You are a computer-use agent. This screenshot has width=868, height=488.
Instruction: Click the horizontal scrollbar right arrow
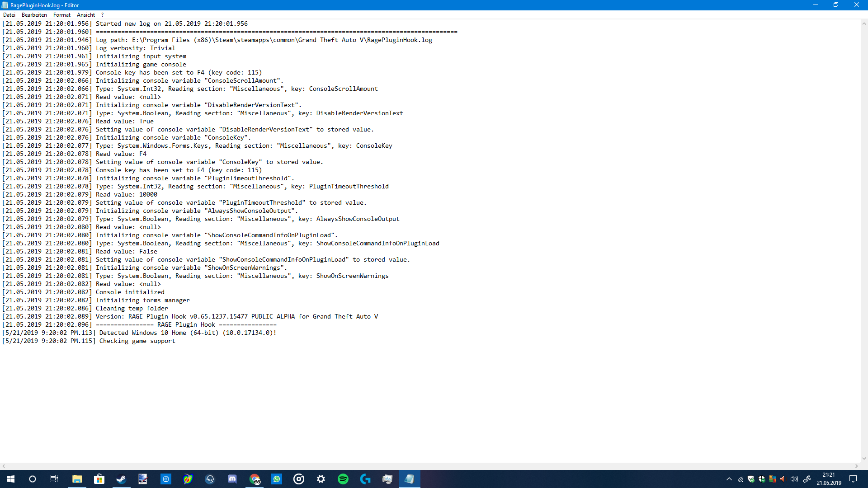coord(856,466)
